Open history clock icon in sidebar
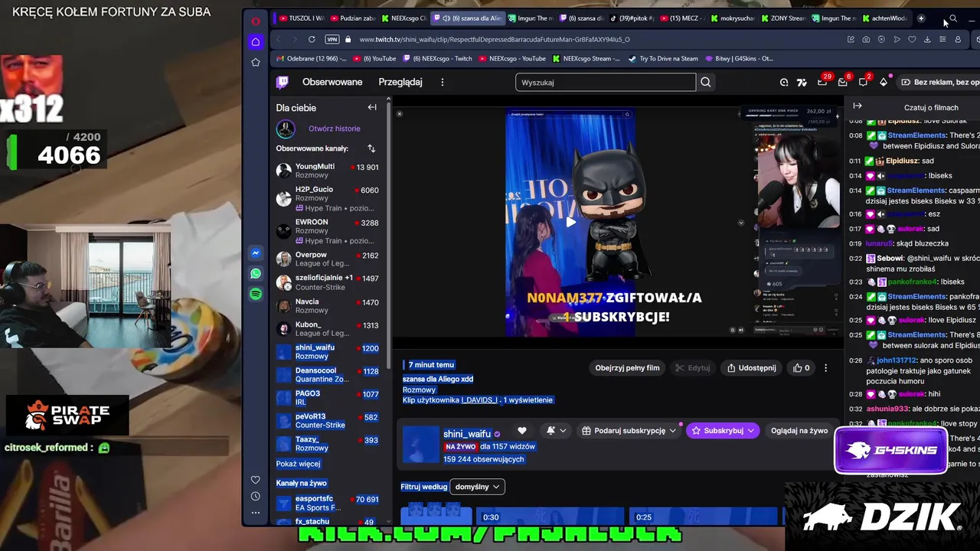The height and width of the screenshot is (551, 980). point(256,496)
